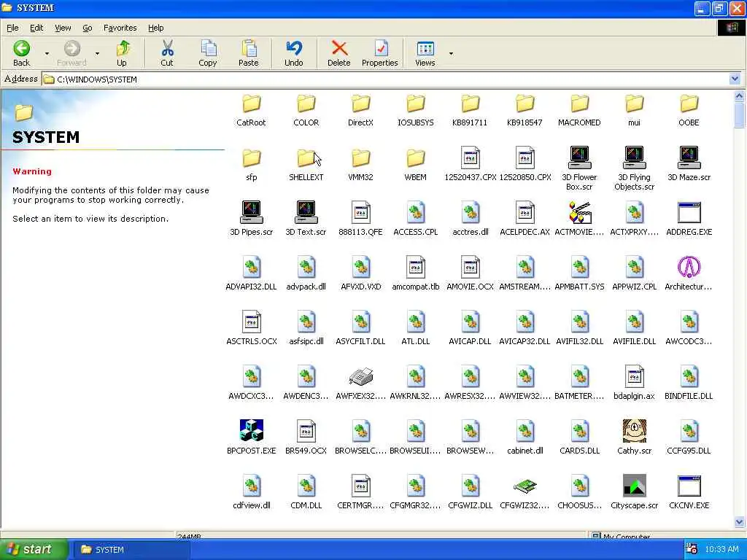Expand the Views dropdown arrow
Viewport: 747px width, 560px height.
click(x=451, y=53)
